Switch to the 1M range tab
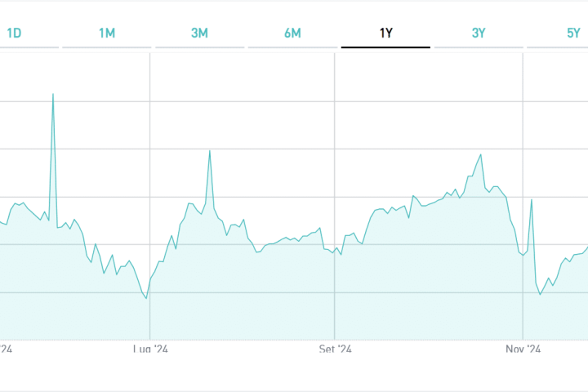 point(107,33)
